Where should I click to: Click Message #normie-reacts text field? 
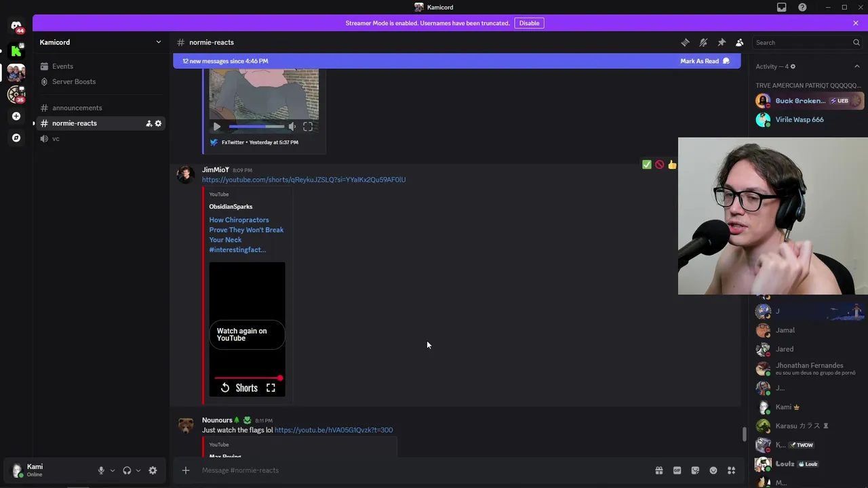tap(424, 470)
